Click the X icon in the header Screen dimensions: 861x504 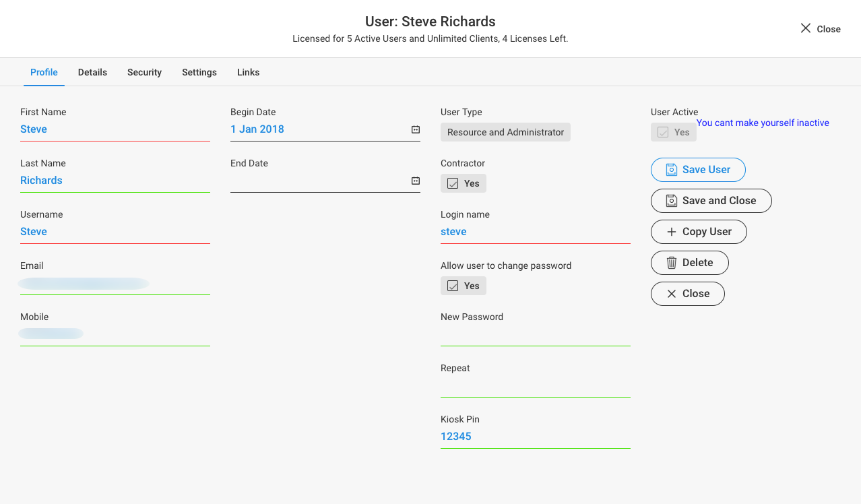pyautogui.click(x=805, y=28)
